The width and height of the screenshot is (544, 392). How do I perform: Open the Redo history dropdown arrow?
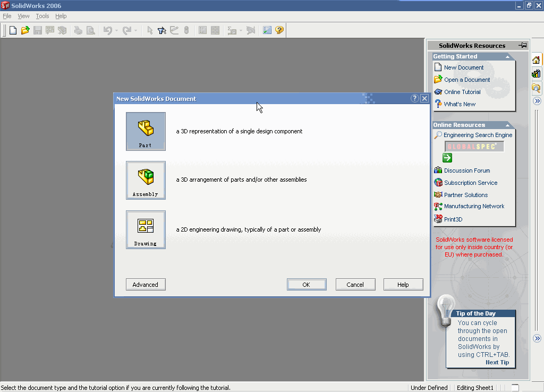pos(135,30)
